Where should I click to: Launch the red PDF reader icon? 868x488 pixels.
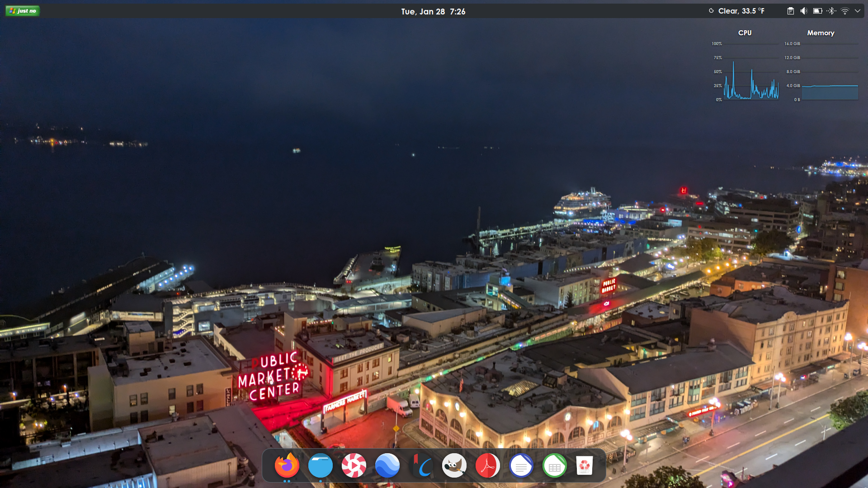(487, 465)
